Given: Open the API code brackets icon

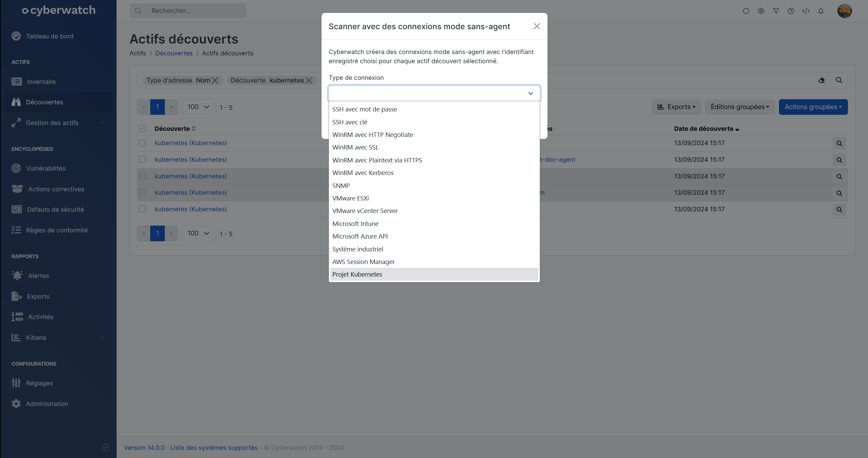Looking at the screenshot, I should pos(806,11).
